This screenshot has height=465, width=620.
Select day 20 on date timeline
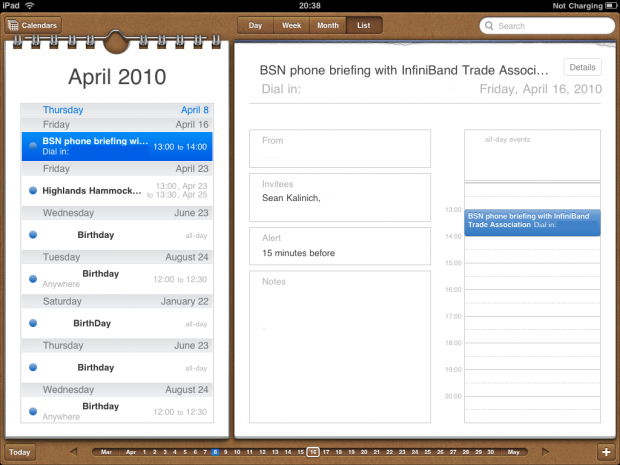pyautogui.click(x=364, y=452)
